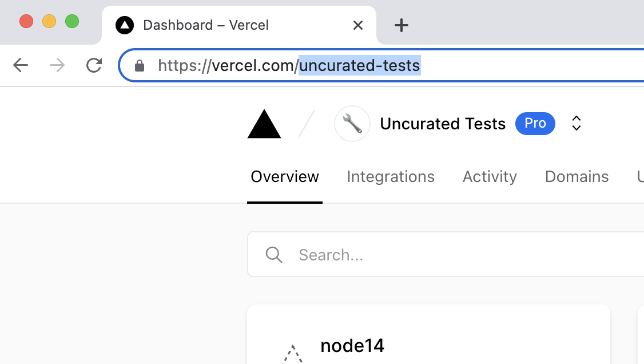Image resolution: width=644 pixels, height=364 pixels.
Task: Click the Uncurated Tests team name
Action: point(443,124)
